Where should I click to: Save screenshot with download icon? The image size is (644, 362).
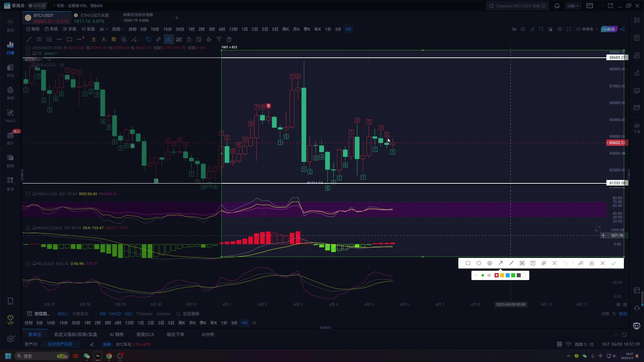592,263
